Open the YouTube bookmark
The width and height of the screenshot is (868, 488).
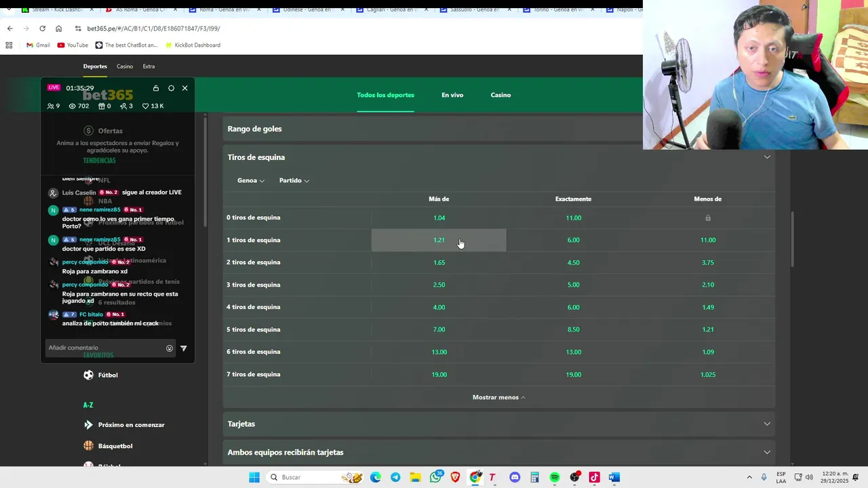coord(73,45)
